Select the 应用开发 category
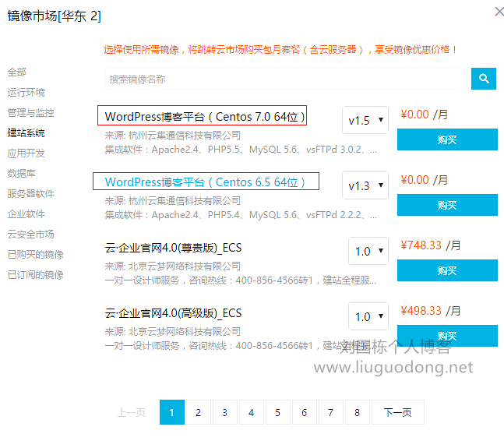 (x=26, y=153)
